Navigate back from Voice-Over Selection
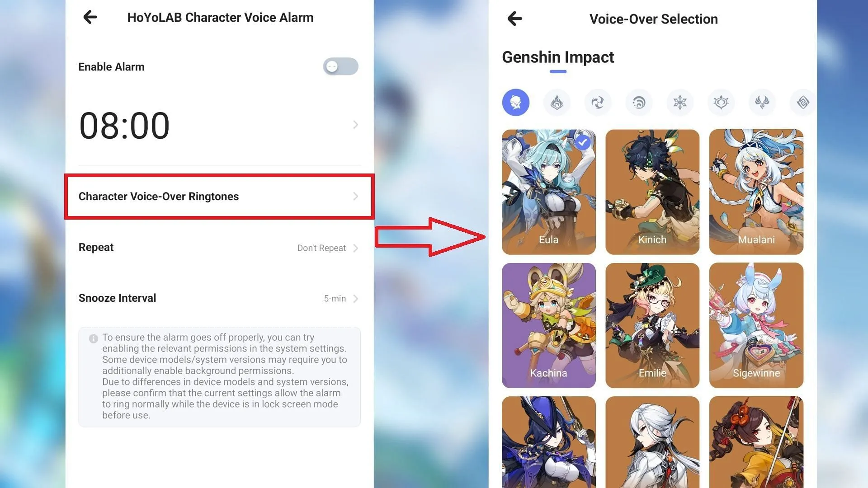This screenshot has height=488, width=868. (514, 18)
